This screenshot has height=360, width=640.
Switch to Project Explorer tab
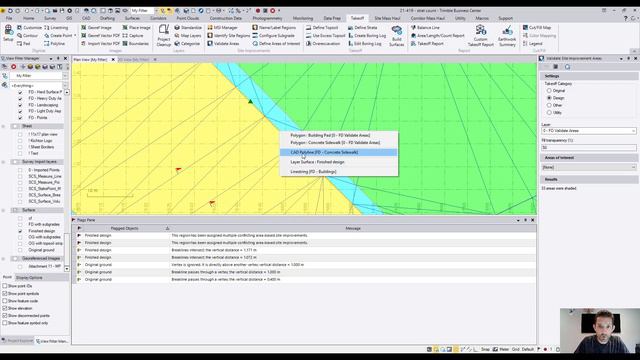pos(17,341)
